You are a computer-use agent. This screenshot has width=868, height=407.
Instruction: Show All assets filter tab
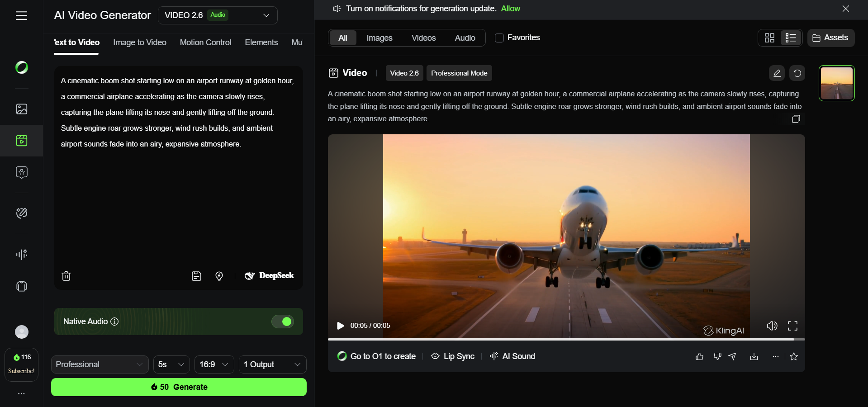pyautogui.click(x=343, y=38)
